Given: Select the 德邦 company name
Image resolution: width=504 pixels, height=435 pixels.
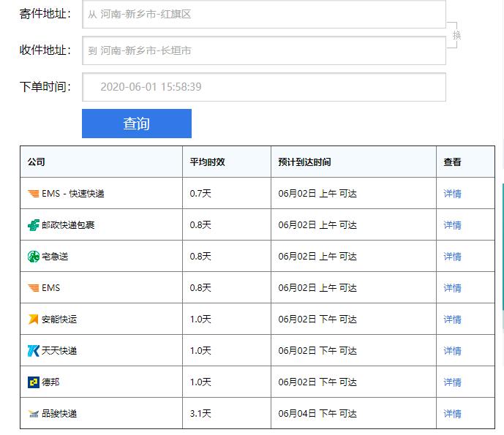Looking at the screenshot, I should [50, 382].
